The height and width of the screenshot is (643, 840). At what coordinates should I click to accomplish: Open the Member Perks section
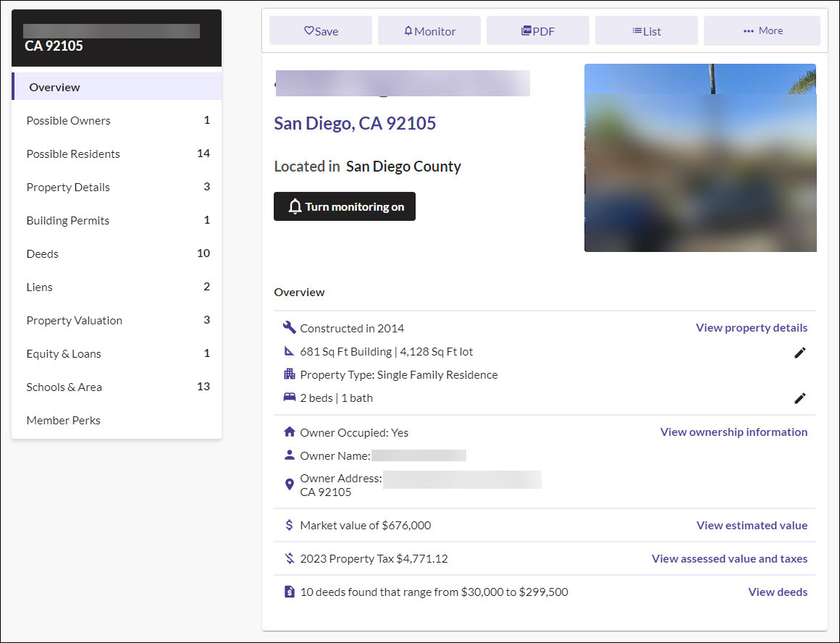63,420
